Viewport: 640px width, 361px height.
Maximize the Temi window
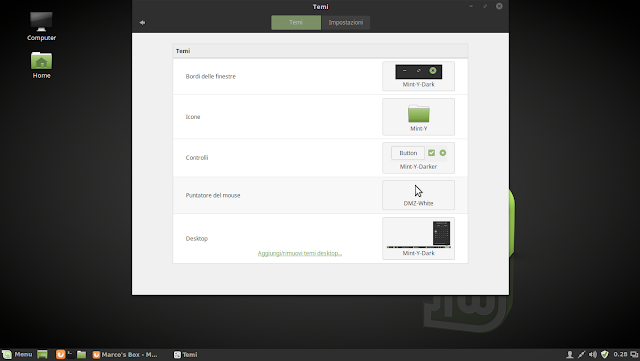click(485, 6)
